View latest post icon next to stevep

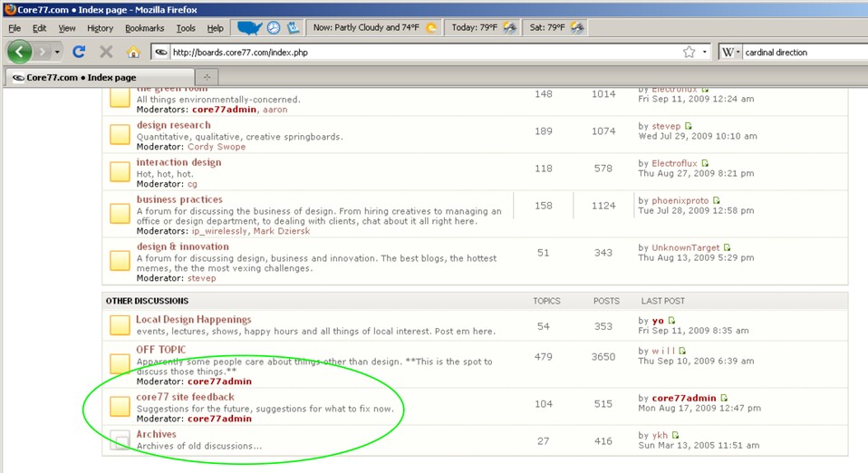[x=688, y=126]
